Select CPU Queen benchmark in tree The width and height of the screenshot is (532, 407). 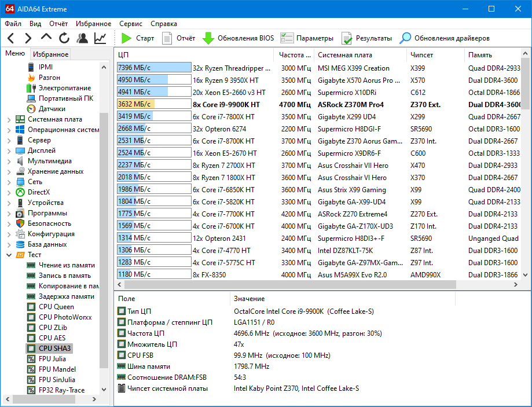pos(56,307)
